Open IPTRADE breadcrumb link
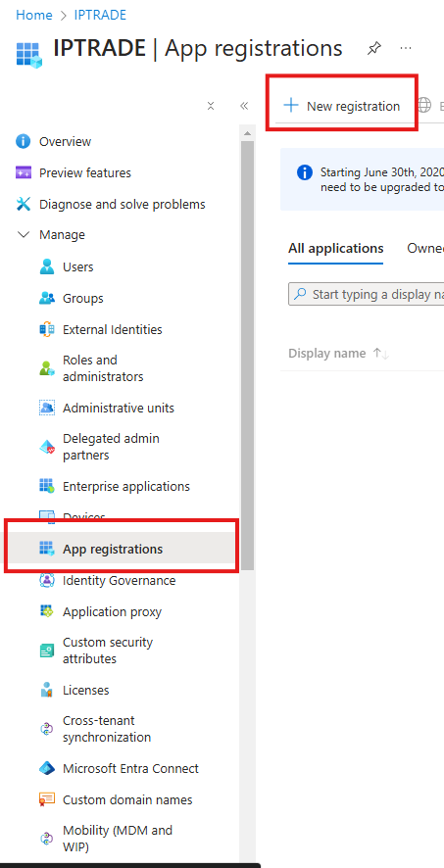 click(x=100, y=15)
